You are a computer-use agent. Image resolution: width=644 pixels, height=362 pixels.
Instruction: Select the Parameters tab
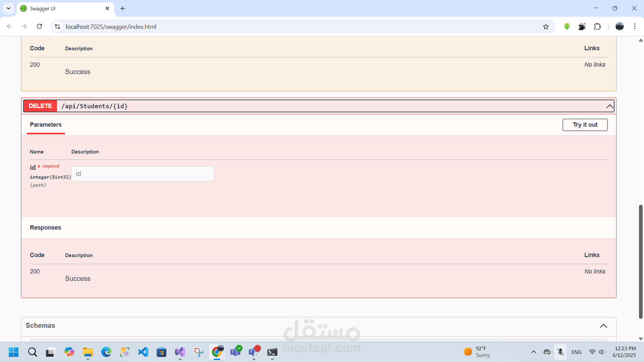[x=46, y=125]
